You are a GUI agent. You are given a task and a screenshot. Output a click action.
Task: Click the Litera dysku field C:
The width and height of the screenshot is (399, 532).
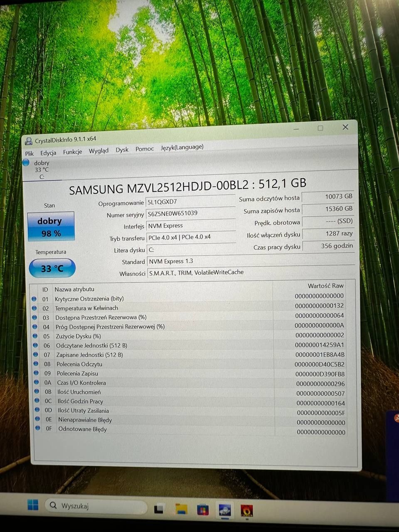pyautogui.click(x=192, y=249)
